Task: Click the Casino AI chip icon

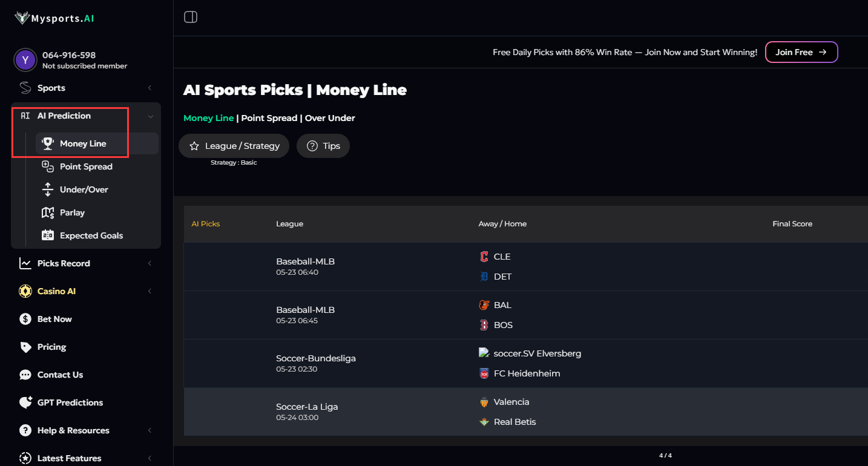Action: coord(25,291)
